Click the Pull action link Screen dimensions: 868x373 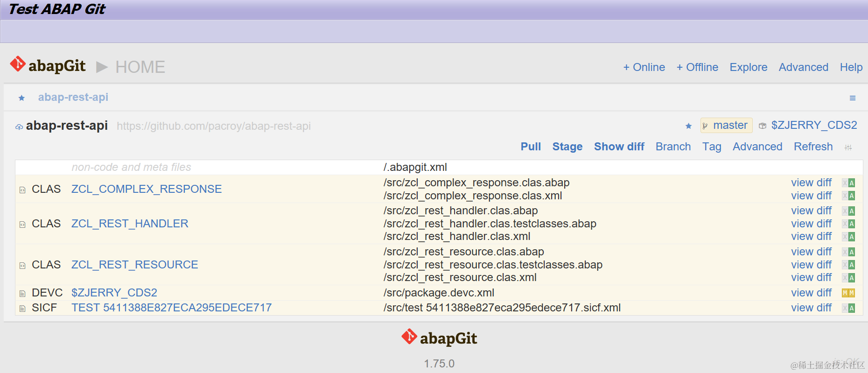[x=531, y=147]
